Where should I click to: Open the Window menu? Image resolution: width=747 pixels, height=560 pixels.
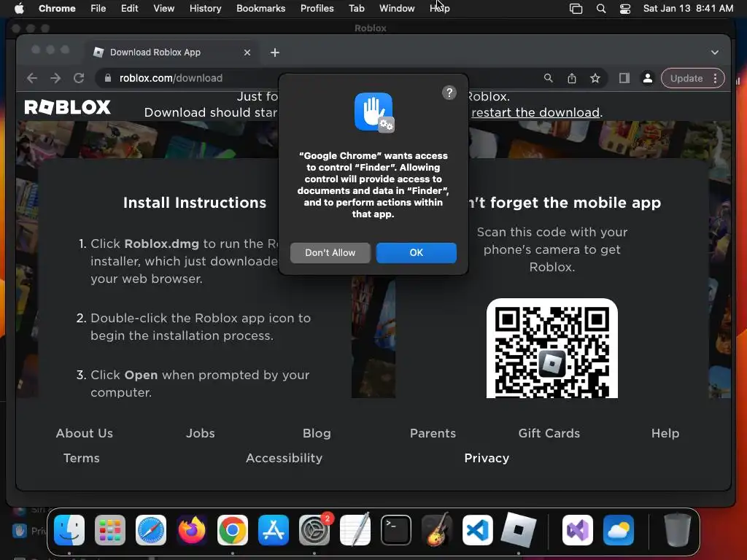point(397,8)
